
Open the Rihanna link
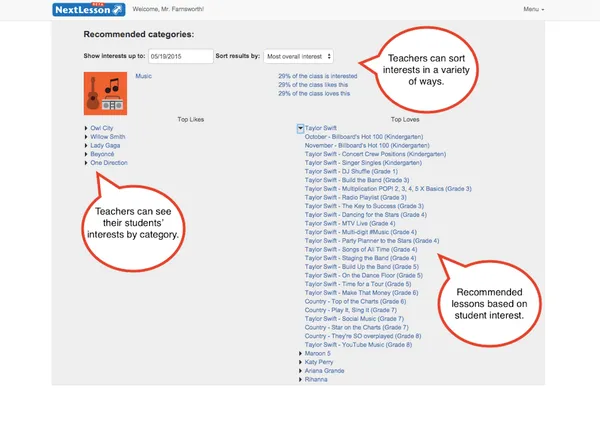click(316, 380)
